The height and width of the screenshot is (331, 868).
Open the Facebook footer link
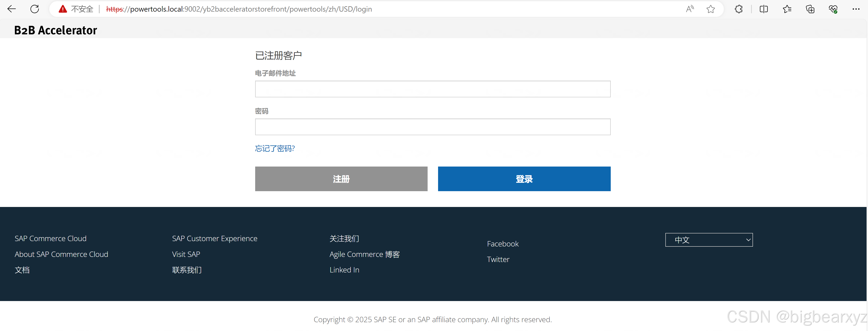pos(503,244)
